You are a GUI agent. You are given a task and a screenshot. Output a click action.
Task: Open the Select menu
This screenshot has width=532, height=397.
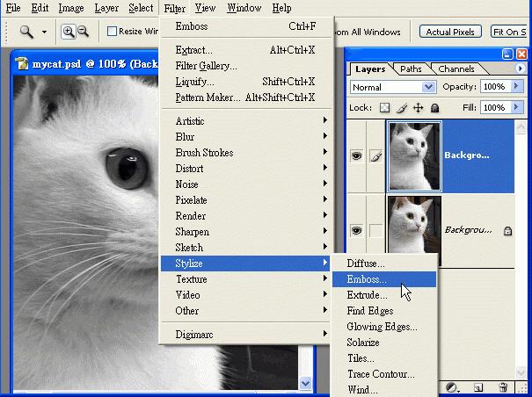[141, 8]
